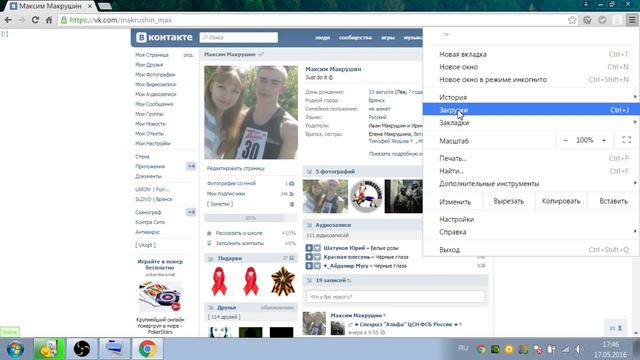Open Новое окно в режиме инкогнито
This screenshot has height=360, width=640.
coord(531,79)
